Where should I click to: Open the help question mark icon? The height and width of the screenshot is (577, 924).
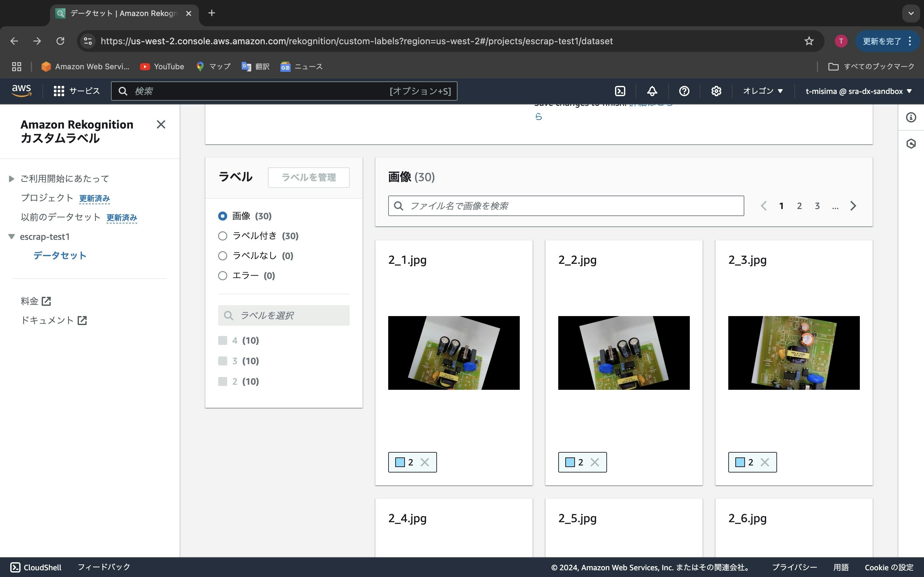pos(684,91)
